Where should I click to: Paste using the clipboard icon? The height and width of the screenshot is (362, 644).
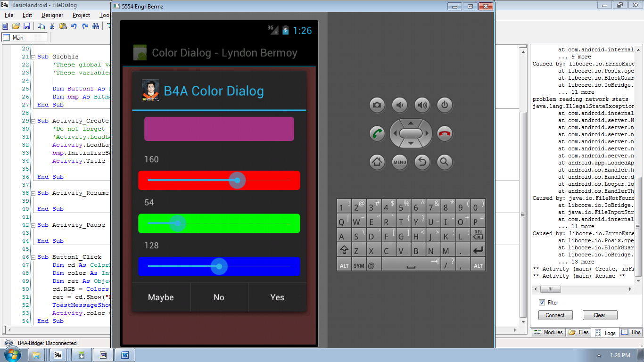click(63, 26)
